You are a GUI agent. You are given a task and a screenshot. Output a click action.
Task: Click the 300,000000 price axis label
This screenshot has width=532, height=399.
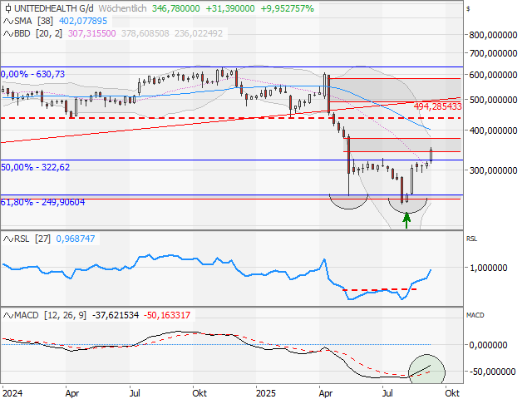493,170
